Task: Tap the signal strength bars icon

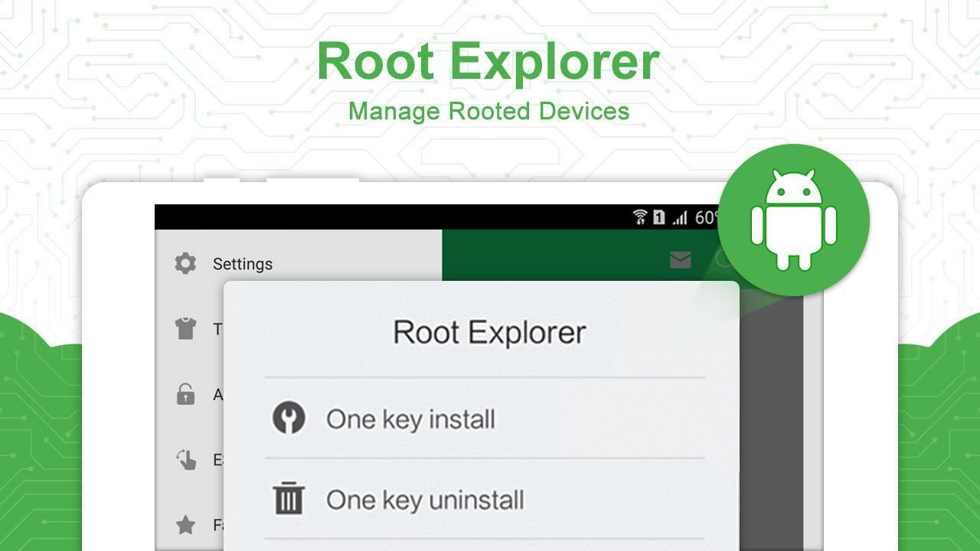Action: pyautogui.click(x=679, y=219)
